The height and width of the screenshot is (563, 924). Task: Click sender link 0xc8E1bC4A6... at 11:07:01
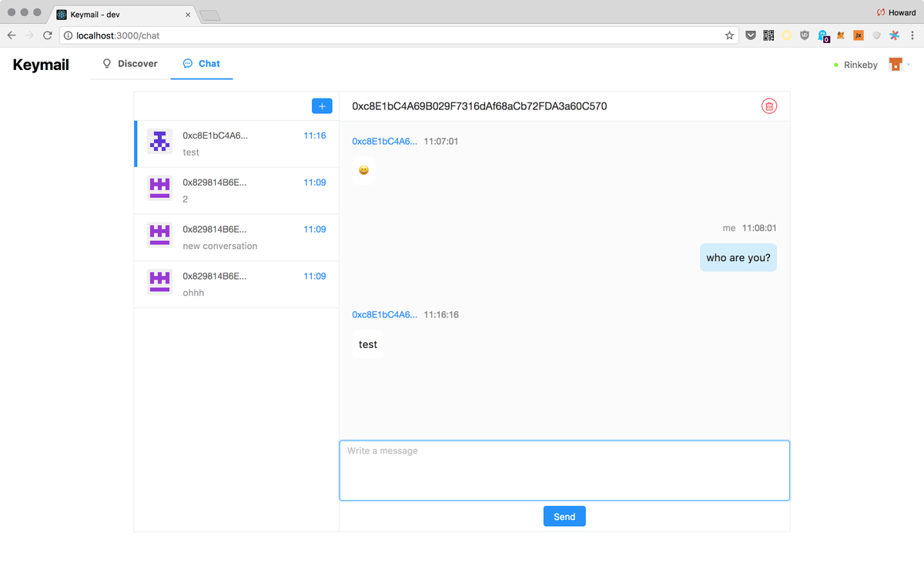click(384, 142)
